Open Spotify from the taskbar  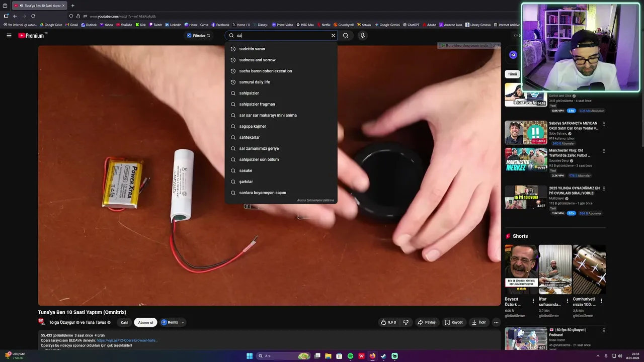point(350,356)
